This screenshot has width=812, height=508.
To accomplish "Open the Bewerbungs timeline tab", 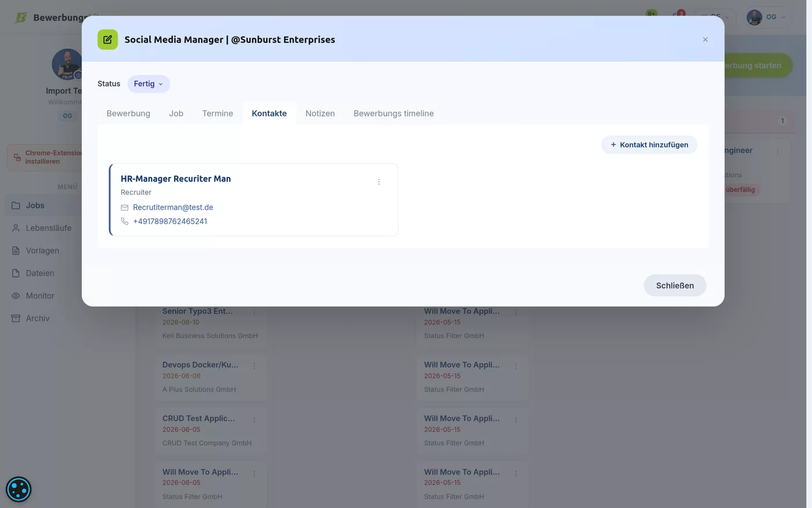I will click(394, 113).
